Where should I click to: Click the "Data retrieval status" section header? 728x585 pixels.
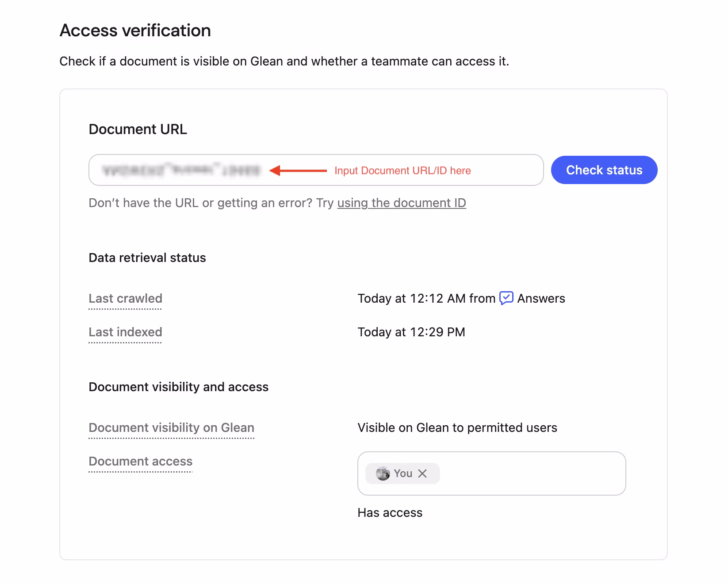click(x=147, y=258)
